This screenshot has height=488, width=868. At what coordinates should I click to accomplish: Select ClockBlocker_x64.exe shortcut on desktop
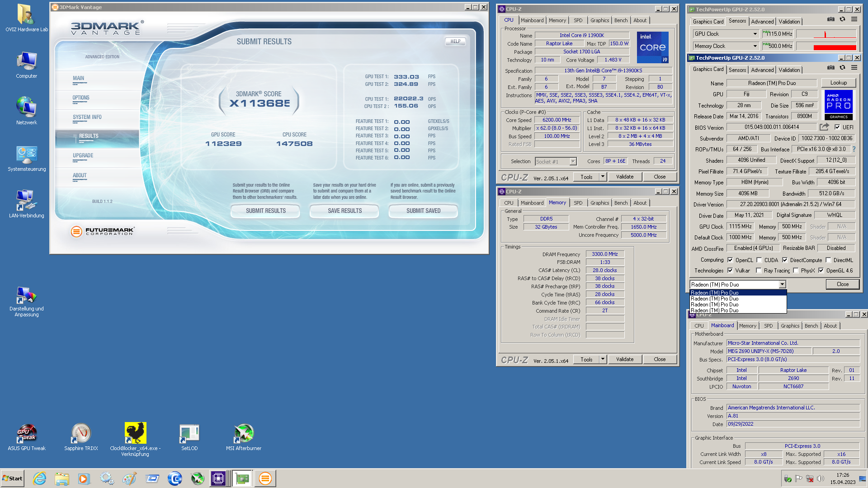click(x=135, y=439)
